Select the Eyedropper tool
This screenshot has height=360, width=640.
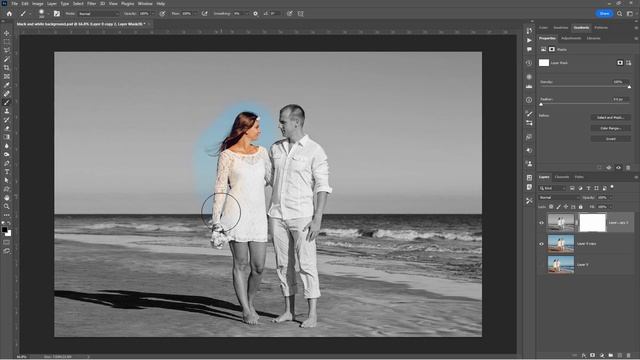tap(7, 85)
